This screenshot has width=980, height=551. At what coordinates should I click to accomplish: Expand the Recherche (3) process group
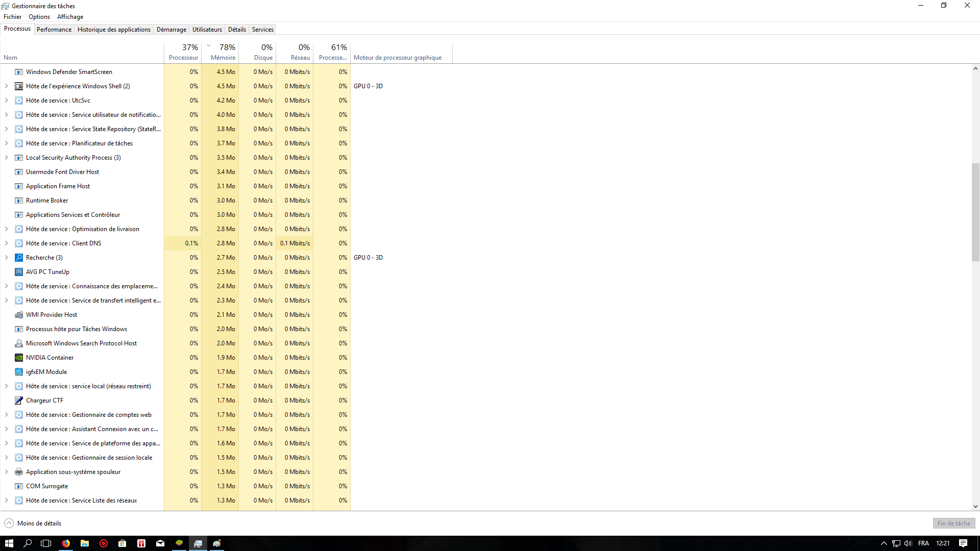(x=7, y=258)
